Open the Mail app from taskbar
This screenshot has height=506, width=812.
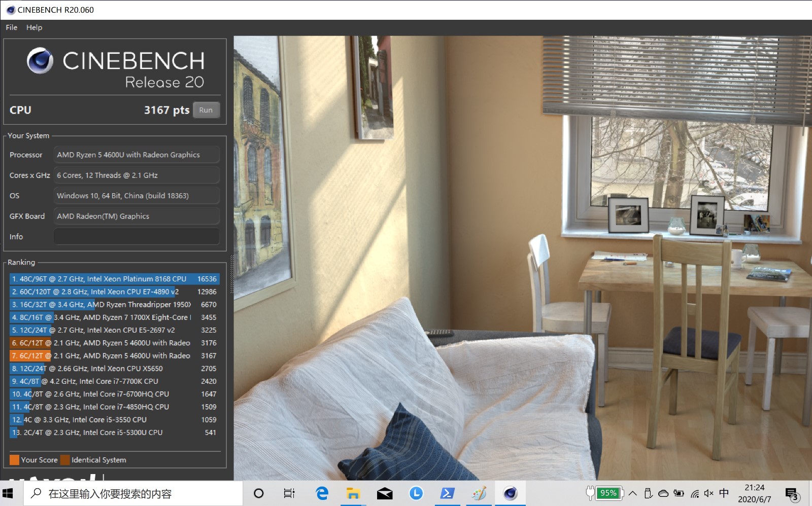[385, 493]
